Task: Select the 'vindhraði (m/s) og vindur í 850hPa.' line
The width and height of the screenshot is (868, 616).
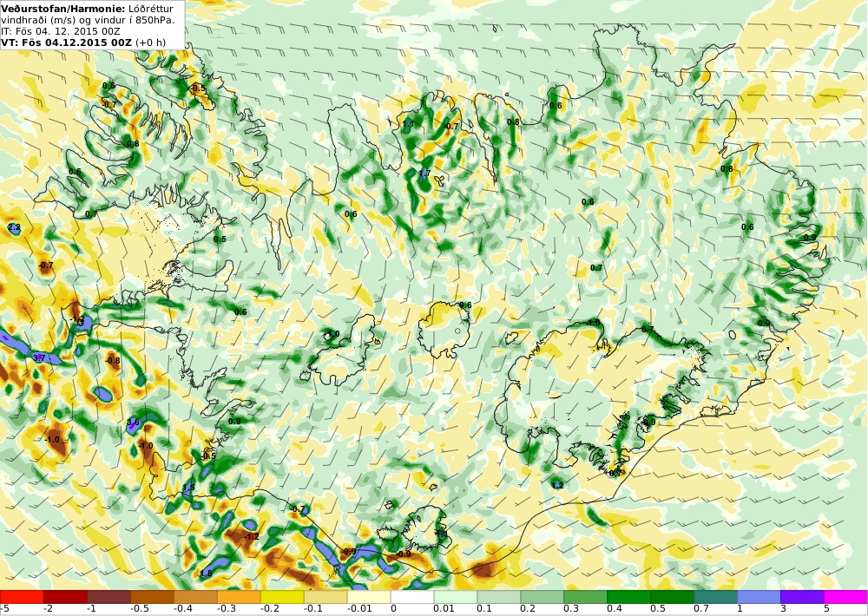Action: pyautogui.click(x=88, y=20)
